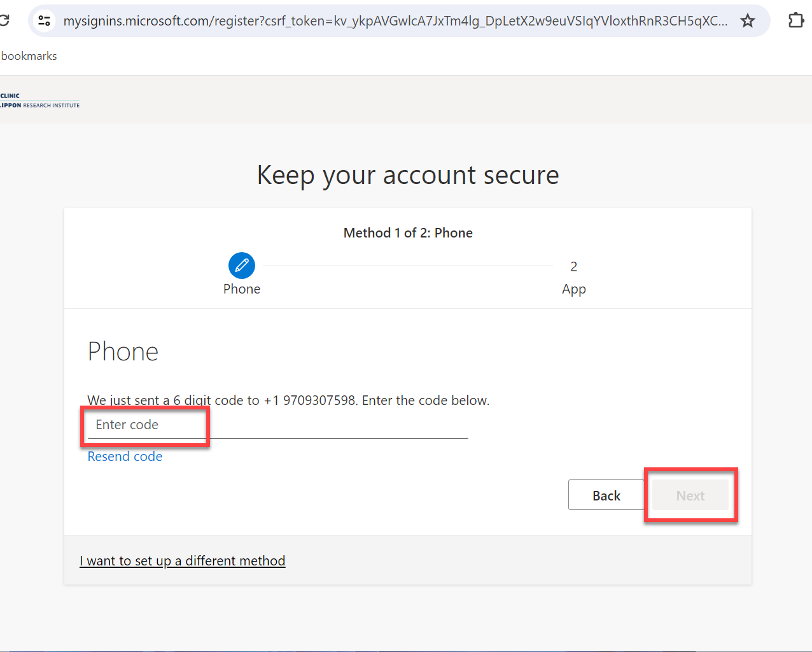The image size is (812, 652).
Task: Click the blue pencil Phone step icon
Action: (242, 266)
